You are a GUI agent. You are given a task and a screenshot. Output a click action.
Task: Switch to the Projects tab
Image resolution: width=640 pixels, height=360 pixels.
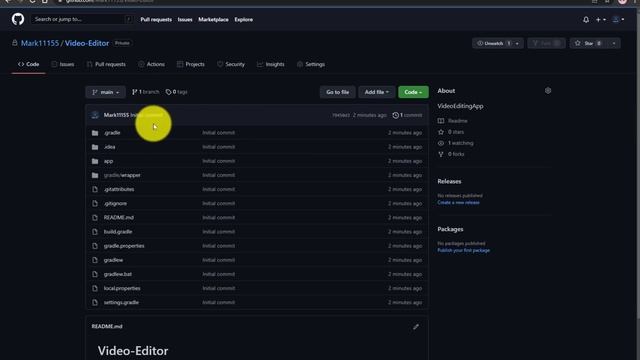click(191, 64)
